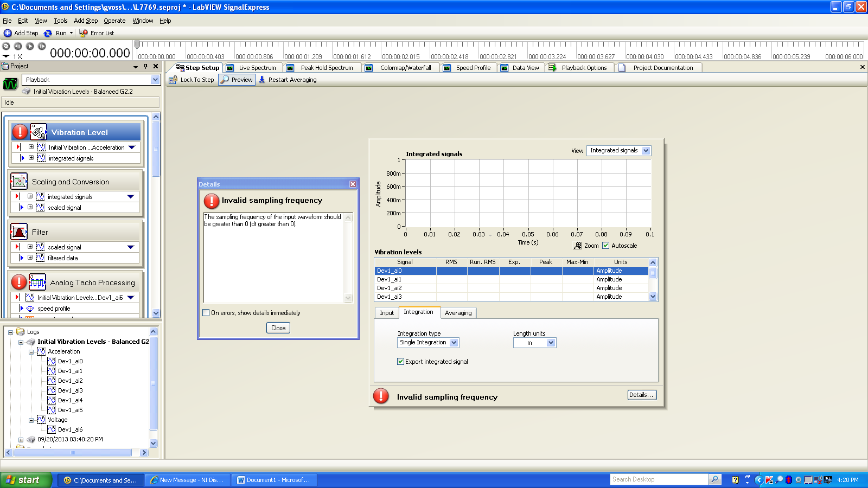Click the Acceleration signal group icon
Viewport: 868px width, 488px height.
[41, 351]
